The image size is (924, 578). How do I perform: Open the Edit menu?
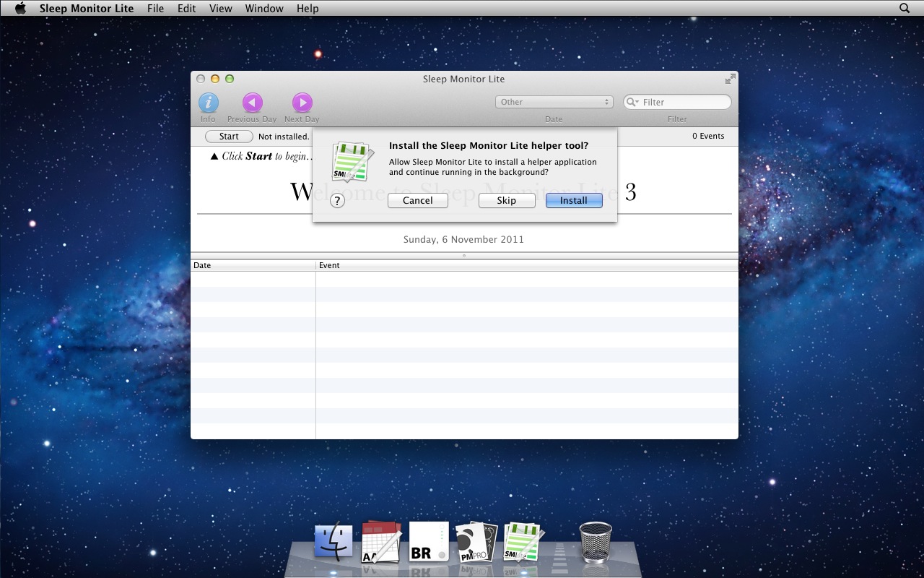187,8
